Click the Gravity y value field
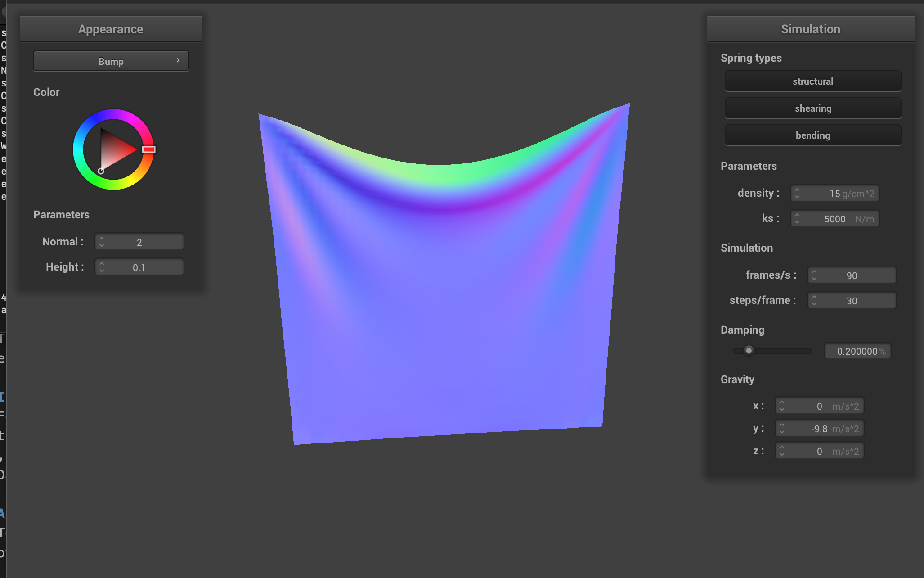This screenshot has height=578, width=924. click(819, 429)
